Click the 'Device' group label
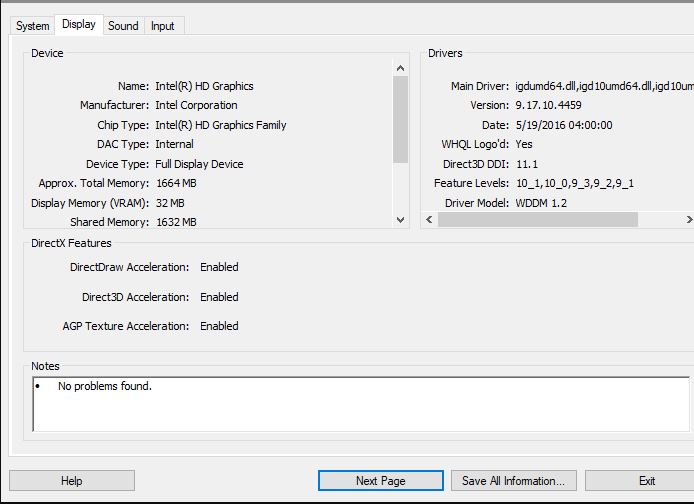 point(47,53)
